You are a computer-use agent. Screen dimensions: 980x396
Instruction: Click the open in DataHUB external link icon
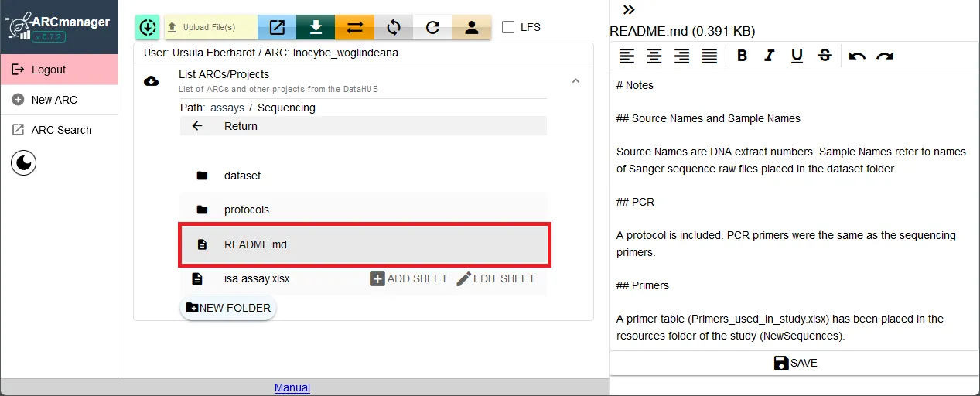[277, 27]
